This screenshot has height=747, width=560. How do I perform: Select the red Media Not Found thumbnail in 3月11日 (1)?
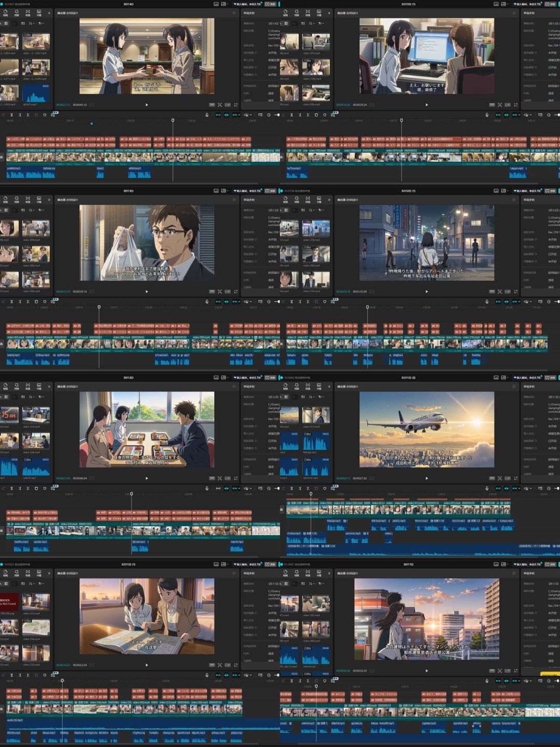click(9, 602)
